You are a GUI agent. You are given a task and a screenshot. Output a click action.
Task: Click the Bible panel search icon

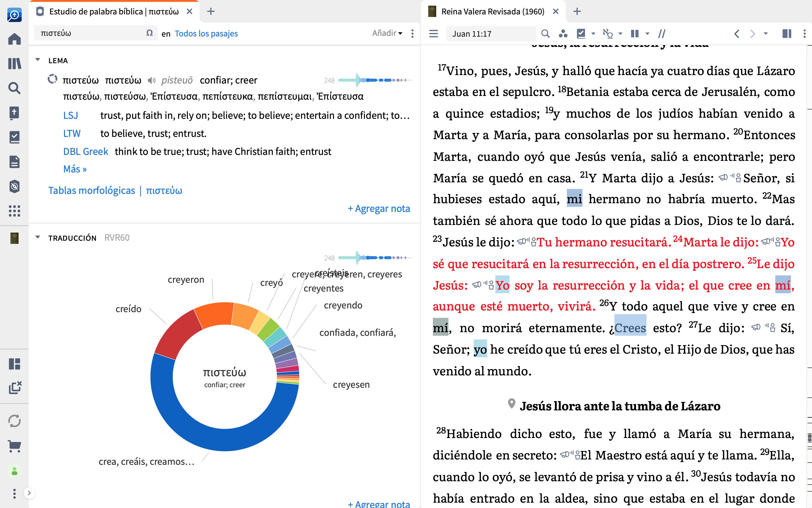(x=546, y=34)
